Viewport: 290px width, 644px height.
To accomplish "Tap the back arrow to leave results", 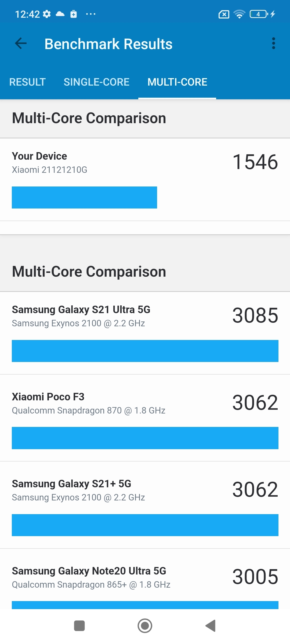I will [x=20, y=43].
